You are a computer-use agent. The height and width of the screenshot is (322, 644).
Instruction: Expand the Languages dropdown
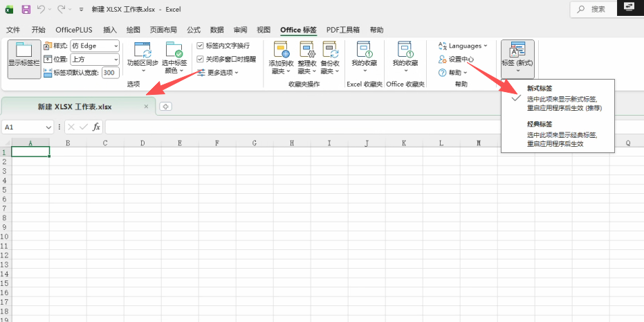click(x=463, y=46)
